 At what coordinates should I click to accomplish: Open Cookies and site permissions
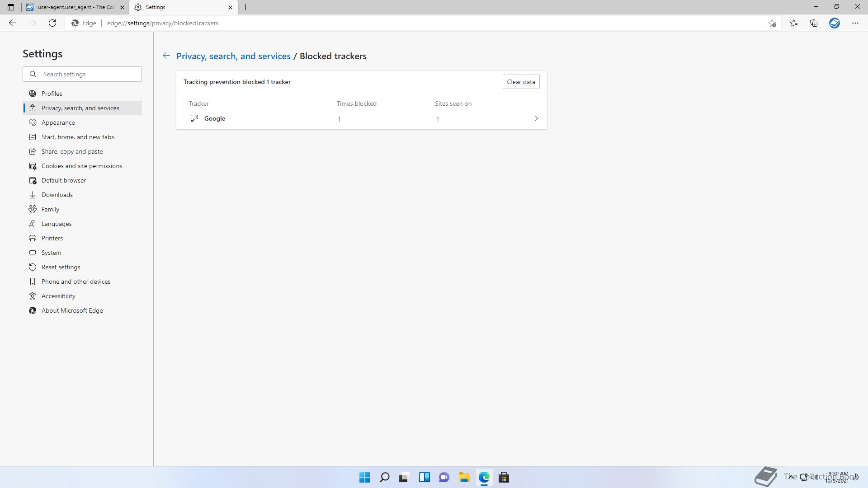tap(82, 166)
